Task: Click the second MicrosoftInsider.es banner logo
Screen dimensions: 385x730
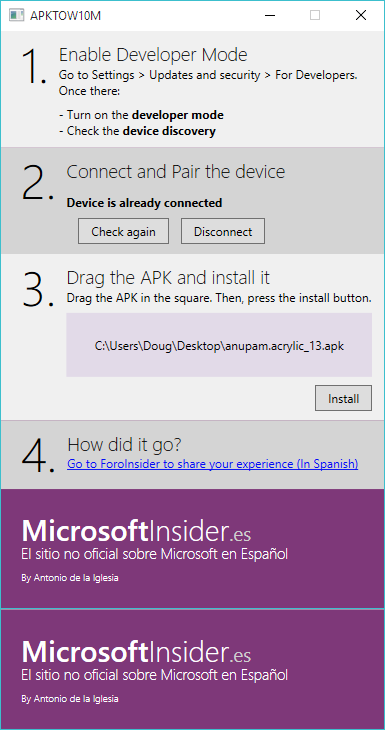Action: 136,651
